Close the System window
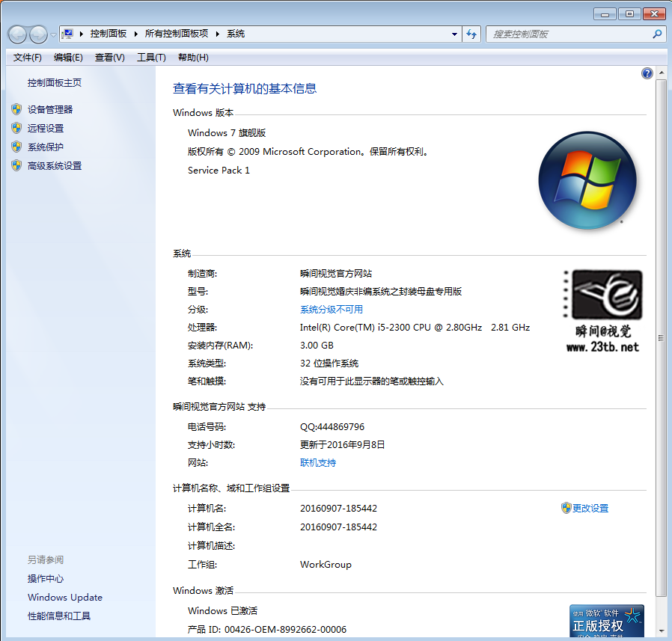This screenshot has width=672, height=641. point(655,14)
